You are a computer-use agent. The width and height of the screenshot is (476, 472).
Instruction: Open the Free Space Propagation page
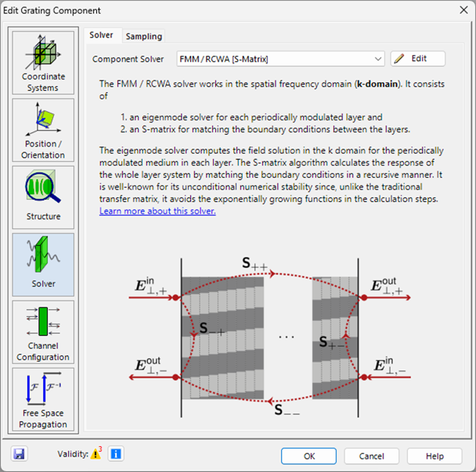tap(43, 400)
